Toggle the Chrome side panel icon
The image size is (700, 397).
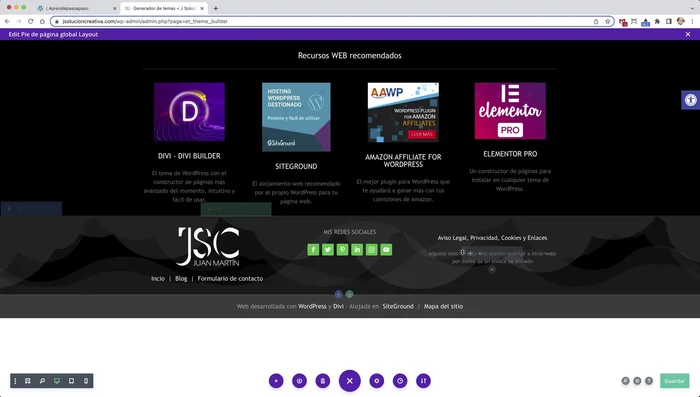[x=669, y=21]
